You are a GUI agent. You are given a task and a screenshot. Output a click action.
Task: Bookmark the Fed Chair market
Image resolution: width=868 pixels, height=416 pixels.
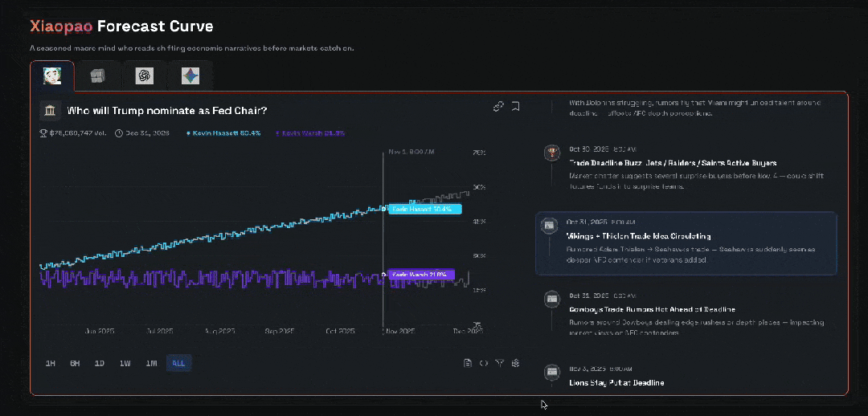[x=515, y=106]
